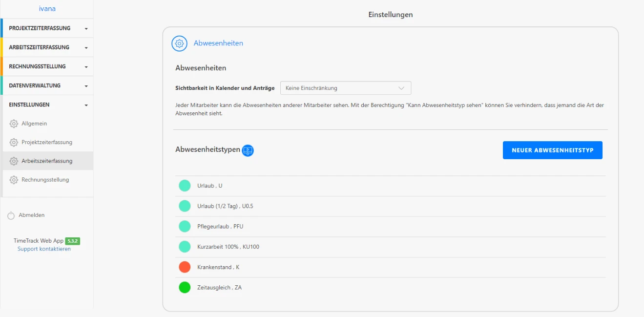644x317 pixels.
Task: Click the username ivana at the top
Action: pos(47,8)
